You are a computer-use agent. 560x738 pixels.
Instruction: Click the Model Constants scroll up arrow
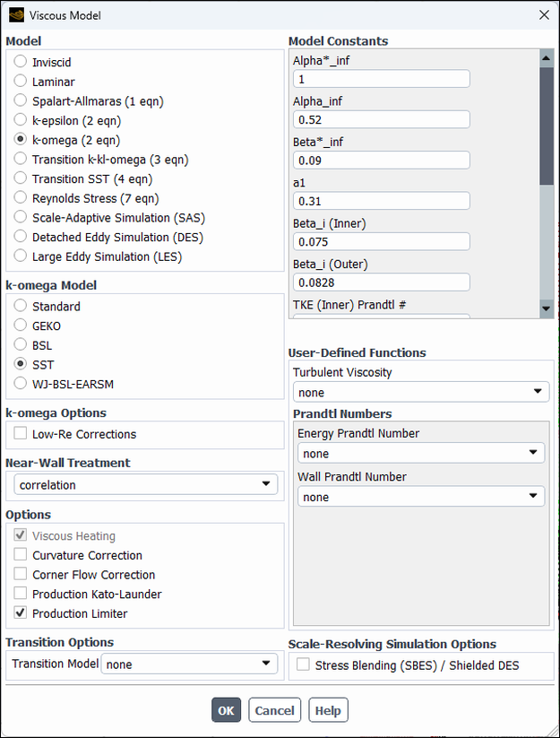547,58
